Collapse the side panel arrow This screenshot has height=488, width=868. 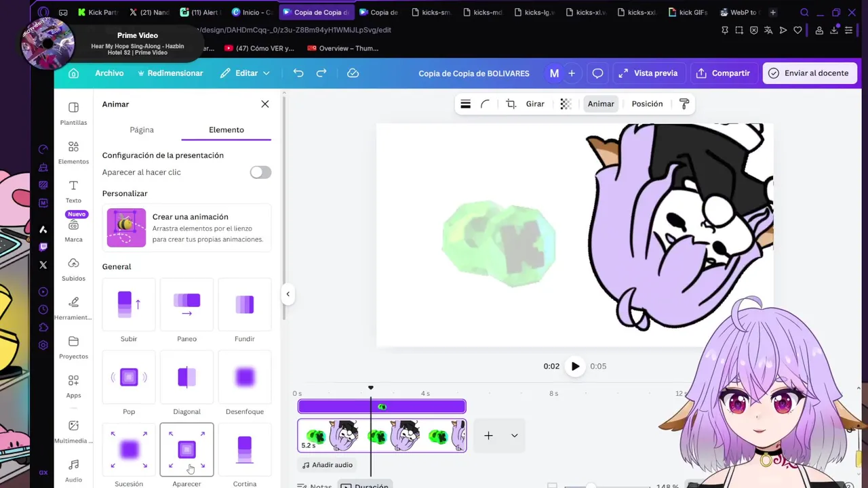click(x=288, y=294)
